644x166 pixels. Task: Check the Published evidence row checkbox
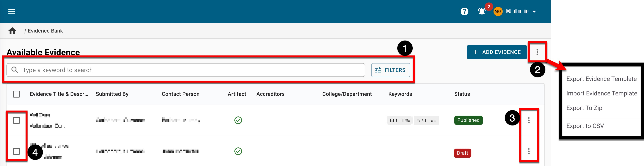16,120
